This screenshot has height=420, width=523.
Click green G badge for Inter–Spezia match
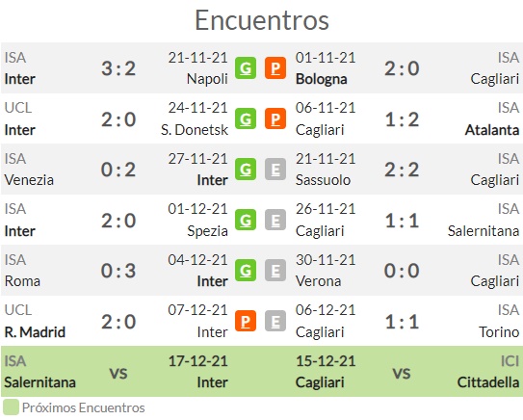pos(246,220)
